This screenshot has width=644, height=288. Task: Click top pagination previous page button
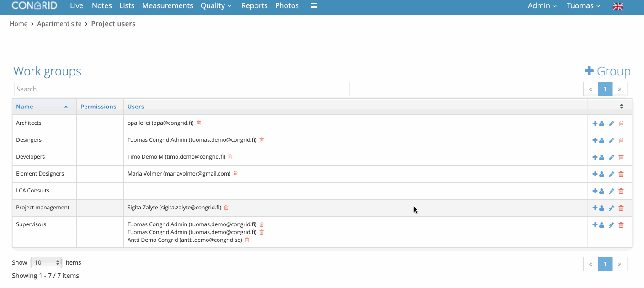(x=591, y=89)
